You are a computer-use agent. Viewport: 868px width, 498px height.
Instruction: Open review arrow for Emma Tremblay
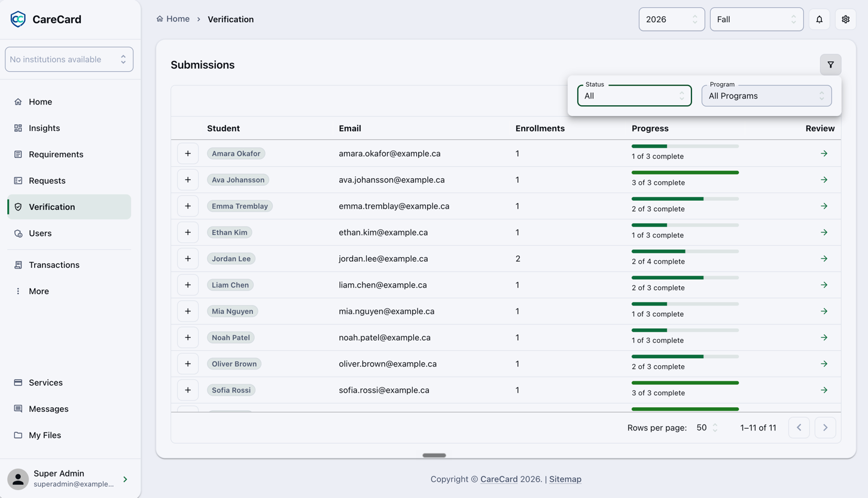point(824,206)
